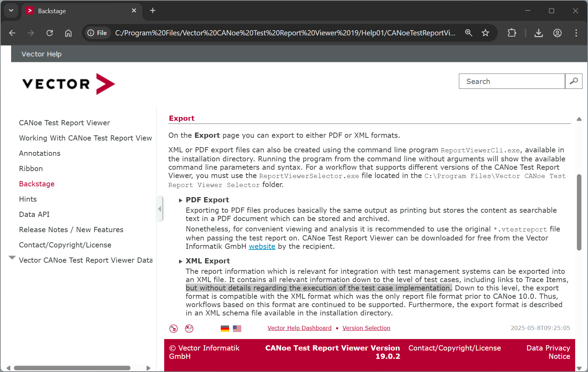This screenshot has height=372, width=588.
Task: Open the Vector Help Dashboard link
Action: (x=299, y=328)
